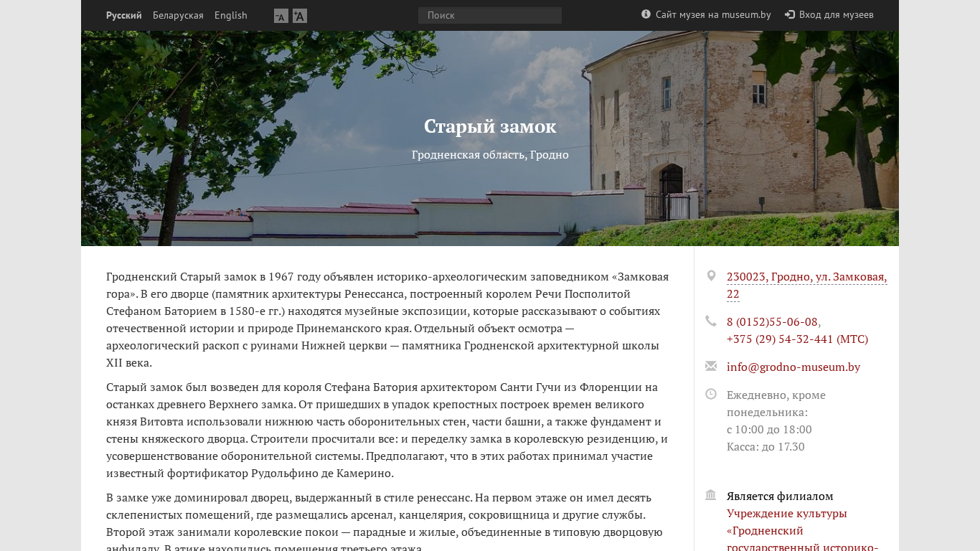Click the telephone handset icon
This screenshot has height=551, width=980.
(711, 321)
